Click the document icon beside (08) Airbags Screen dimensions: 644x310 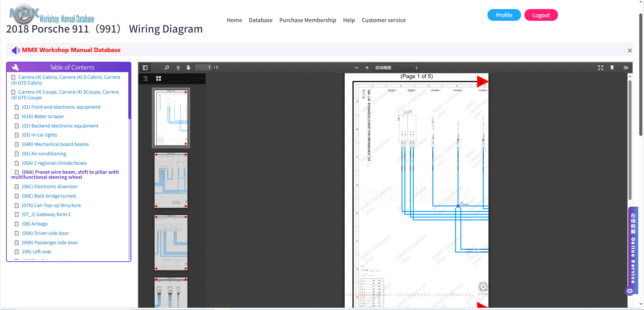[x=16, y=224]
